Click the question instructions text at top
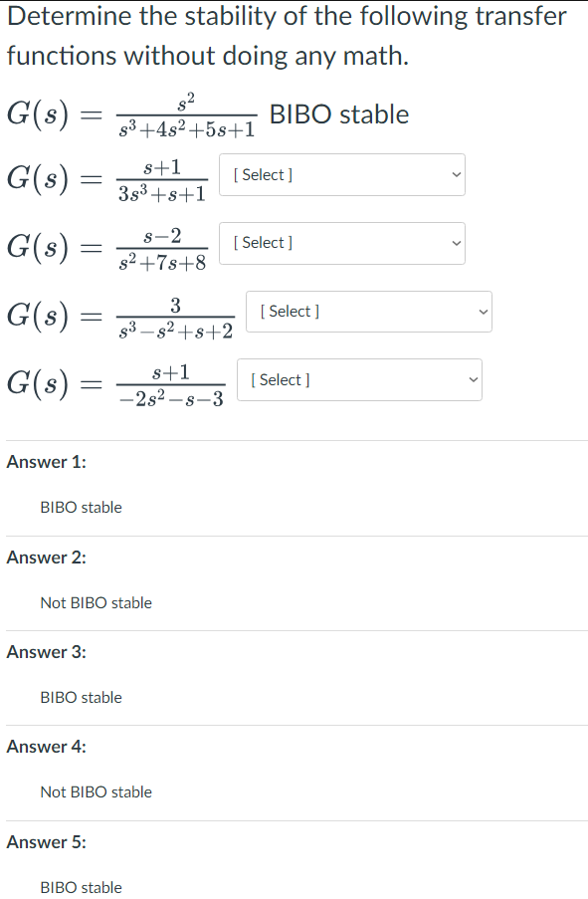 286,35
